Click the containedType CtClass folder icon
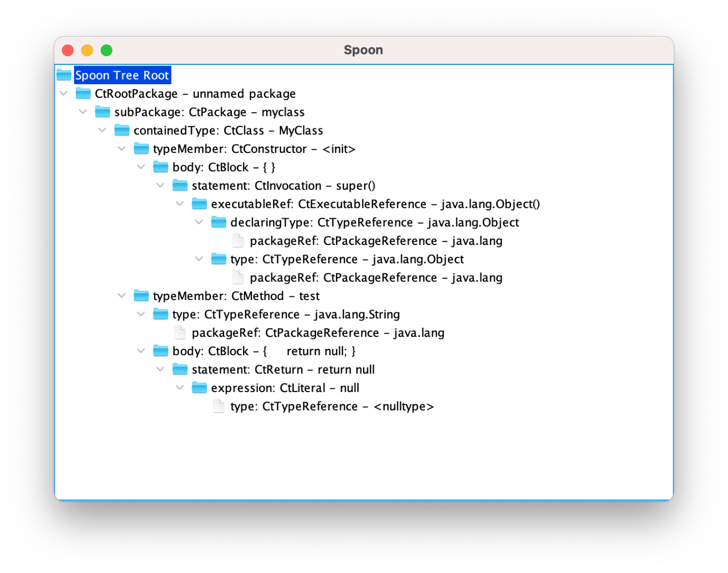 (x=122, y=131)
